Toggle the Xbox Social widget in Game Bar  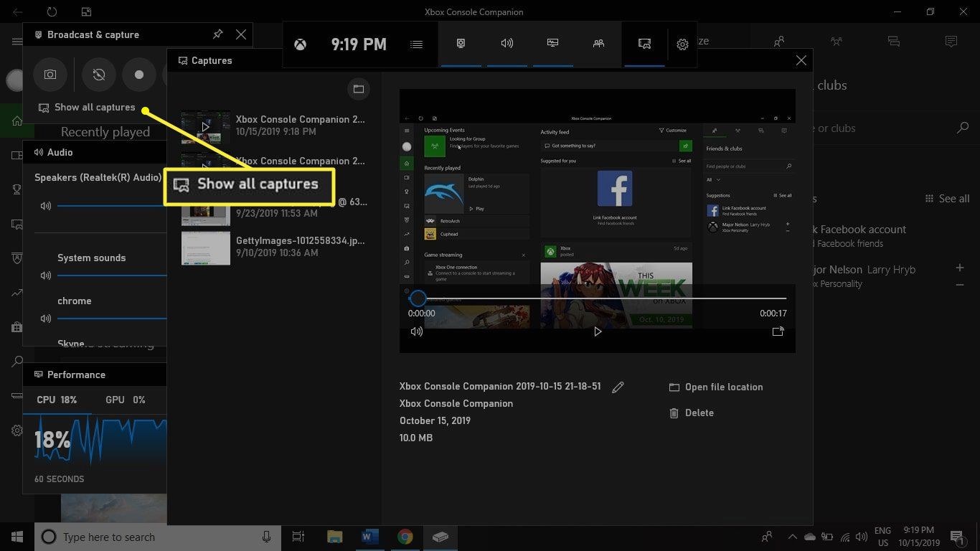598,44
